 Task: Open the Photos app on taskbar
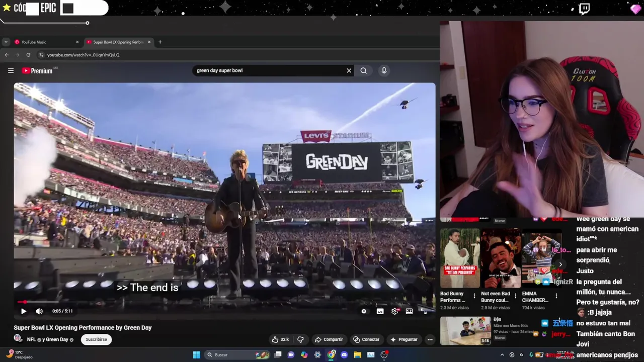point(371,355)
